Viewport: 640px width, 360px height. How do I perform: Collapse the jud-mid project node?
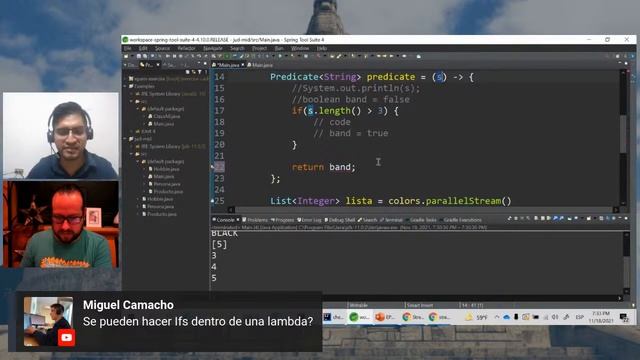(126, 139)
